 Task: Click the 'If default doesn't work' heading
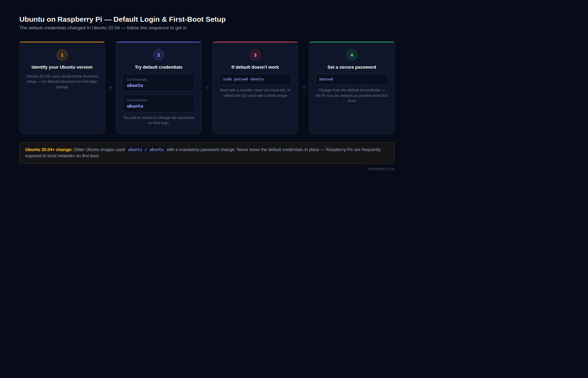255,67
